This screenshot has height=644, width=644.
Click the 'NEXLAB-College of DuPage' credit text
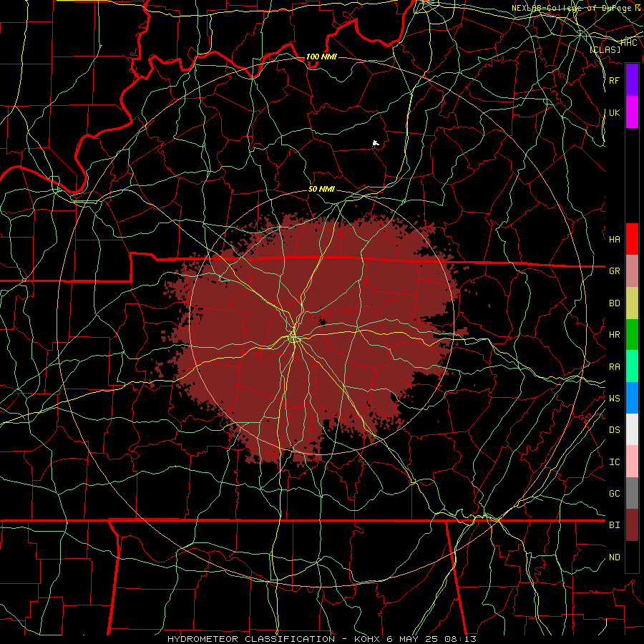572,8
